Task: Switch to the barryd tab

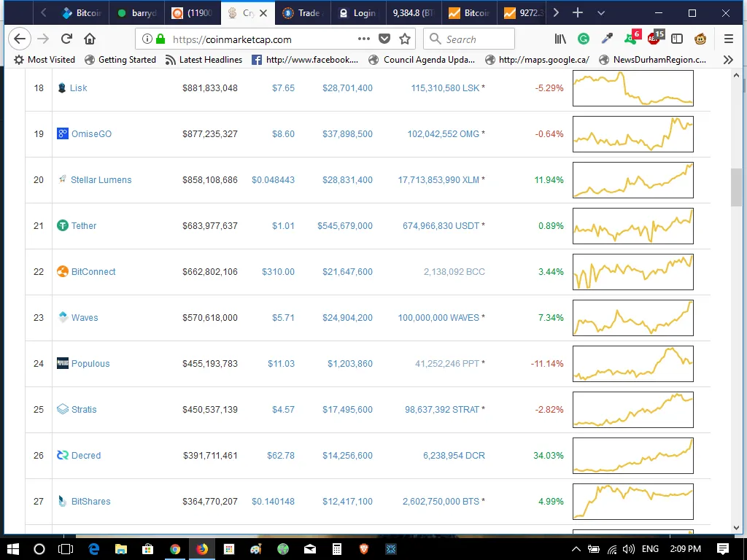Action: point(137,13)
